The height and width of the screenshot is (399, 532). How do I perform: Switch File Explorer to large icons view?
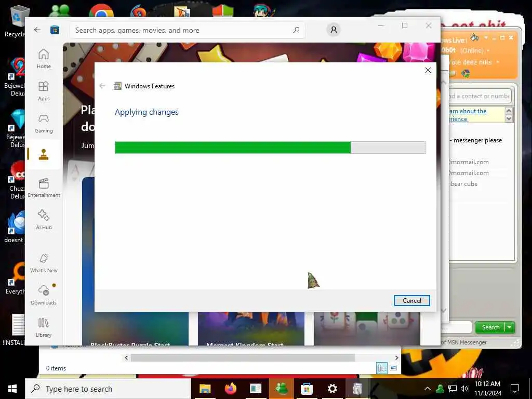pyautogui.click(x=393, y=368)
